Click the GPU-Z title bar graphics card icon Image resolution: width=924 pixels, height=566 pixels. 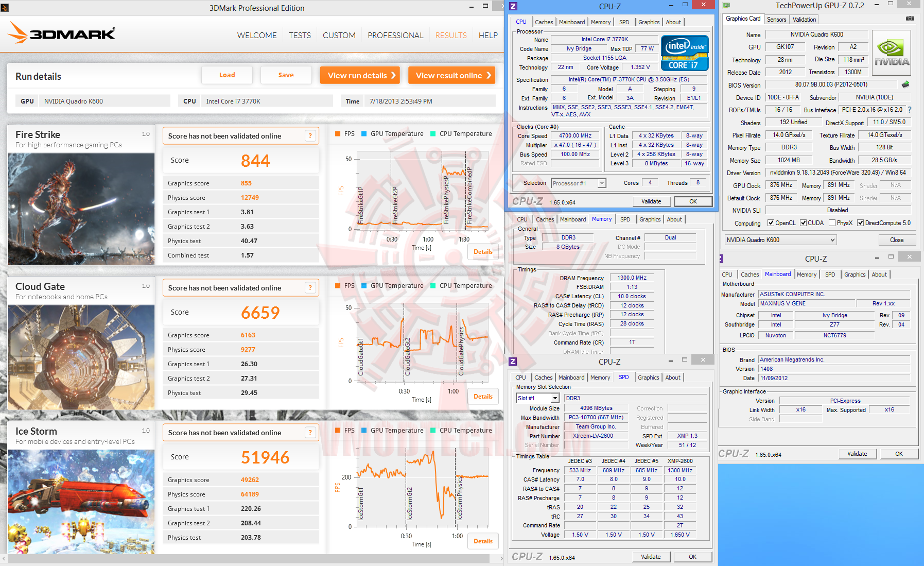click(726, 6)
